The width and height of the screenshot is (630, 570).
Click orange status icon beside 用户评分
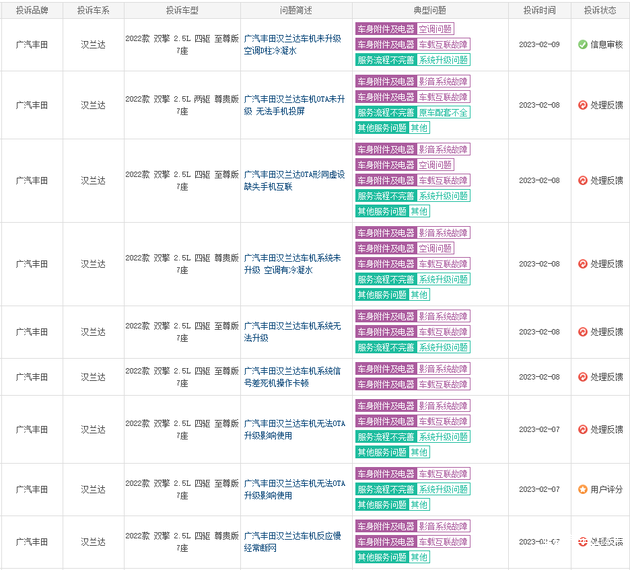click(582, 490)
